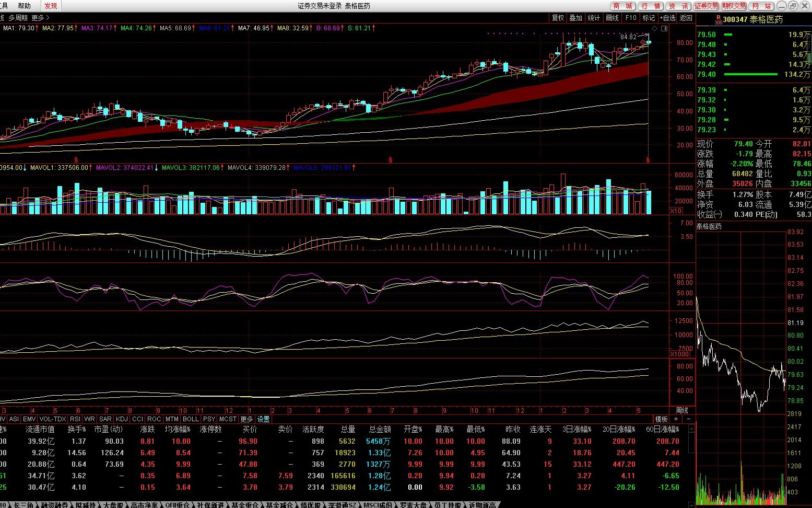Open the 商城 button in title bar
The image size is (812, 508).
pyautogui.click(x=623, y=6)
